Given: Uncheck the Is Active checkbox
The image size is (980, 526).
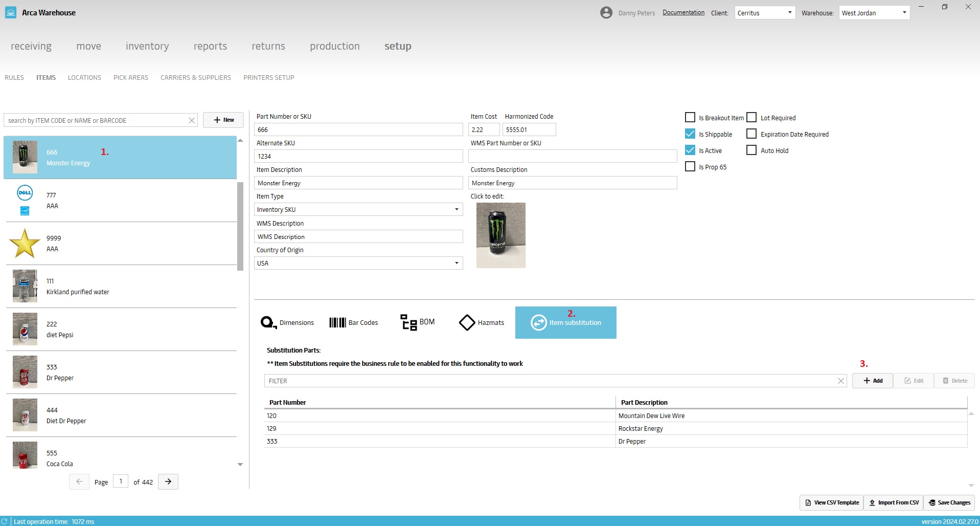Looking at the screenshot, I should [x=690, y=150].
